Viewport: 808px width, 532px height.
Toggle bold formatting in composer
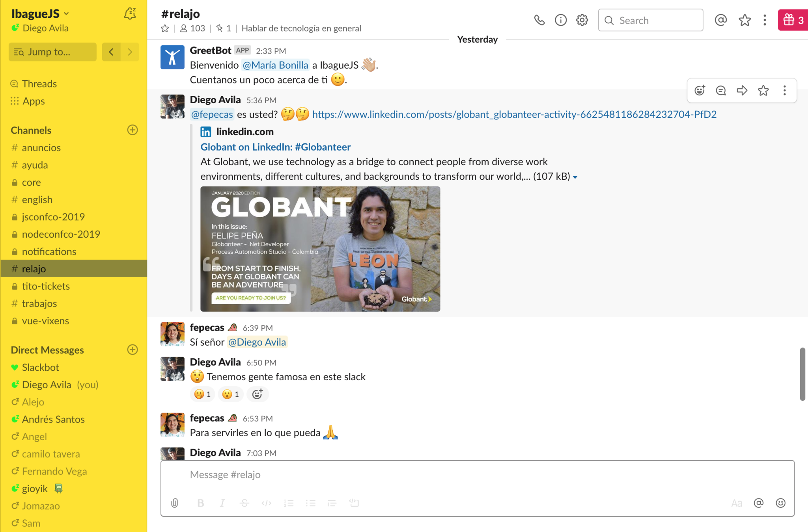click(x=200, y=503)
